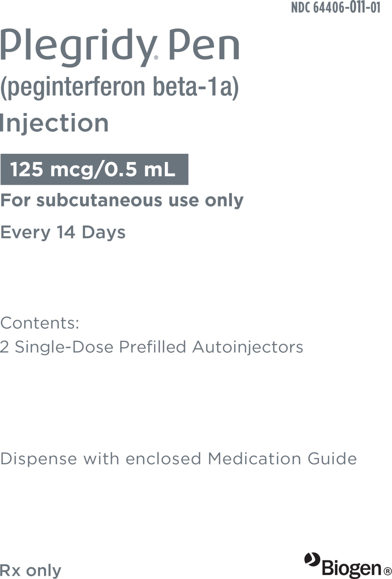This screenshot has height=579, width=392.
Task: Click the word enclosed
Action: (163, 459)
